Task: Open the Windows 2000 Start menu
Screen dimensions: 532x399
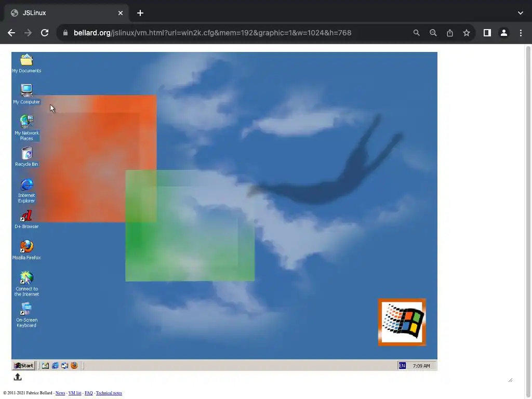Action: [24, 365]
